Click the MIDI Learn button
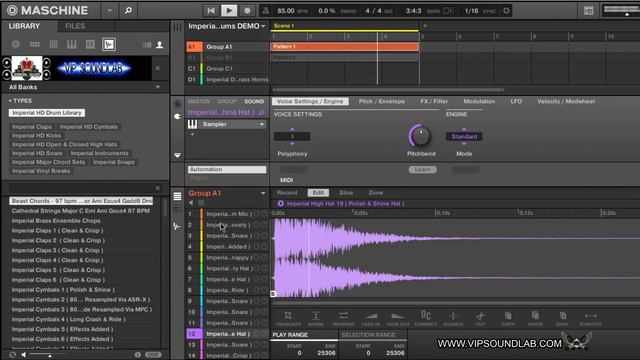The width and height of the screenshot is (640, 360). 422,169
